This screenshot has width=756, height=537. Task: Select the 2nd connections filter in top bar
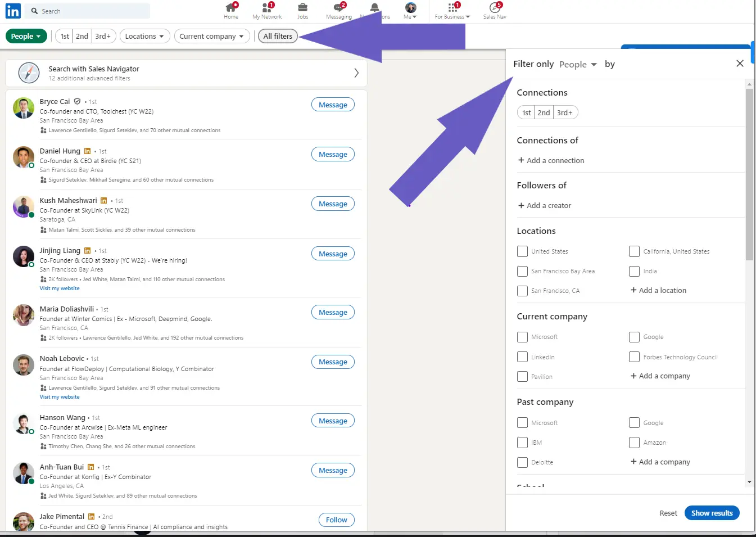pos(82,36)
